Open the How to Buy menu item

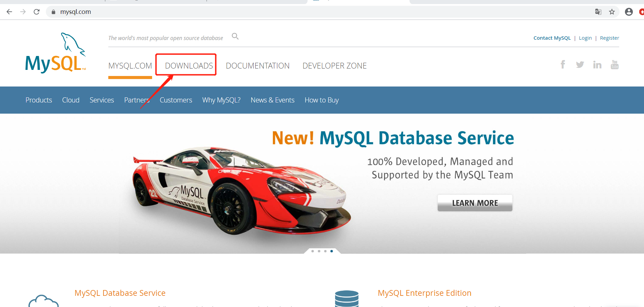(x=322, y=100)
